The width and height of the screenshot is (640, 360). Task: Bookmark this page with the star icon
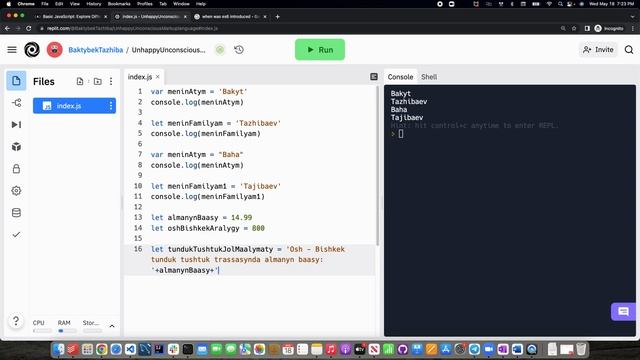click(574, 28)
